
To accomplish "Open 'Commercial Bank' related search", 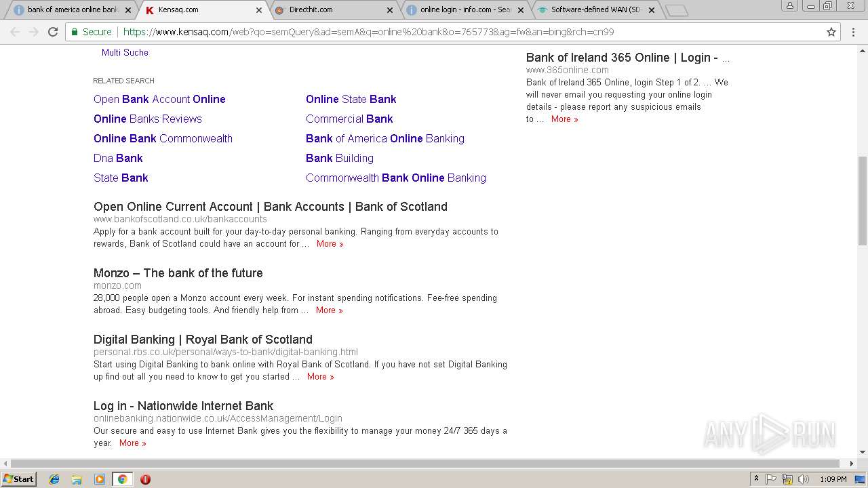I will click(x=349, y=119).
